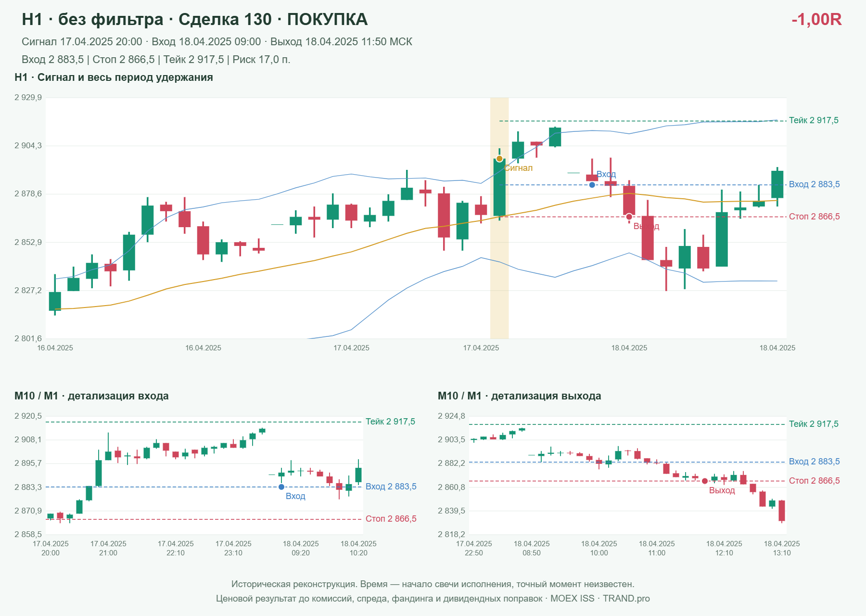The height and width of the screenshot is (616, 866).
Task: Click the 2 929,9 axis value on H1 chart
Action: [28, 98]
